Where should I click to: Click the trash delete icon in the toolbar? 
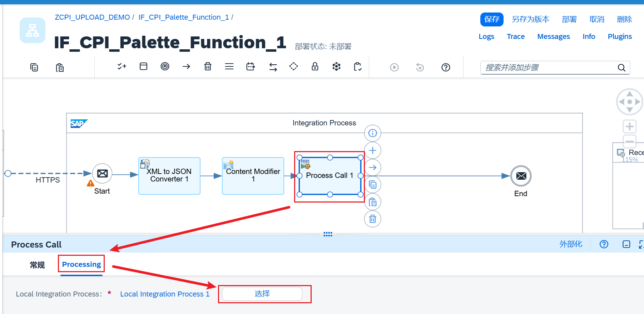tap(208, 66)
